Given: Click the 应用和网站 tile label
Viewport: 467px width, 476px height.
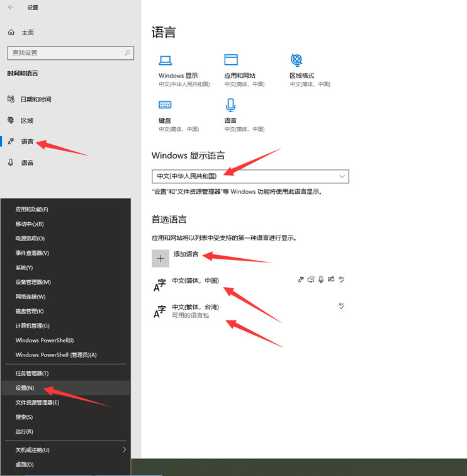Looking at the screenshot, I should pos(240,76).
